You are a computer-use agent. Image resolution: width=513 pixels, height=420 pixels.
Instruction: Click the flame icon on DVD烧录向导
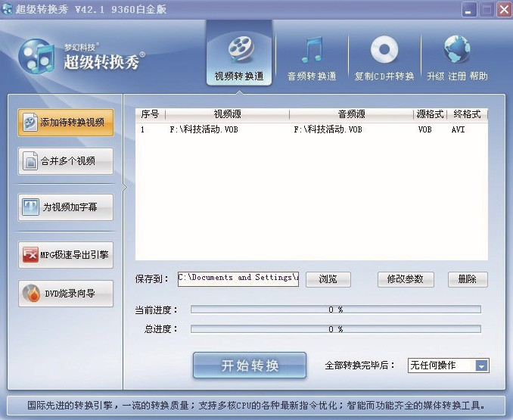tap(31, 293)
